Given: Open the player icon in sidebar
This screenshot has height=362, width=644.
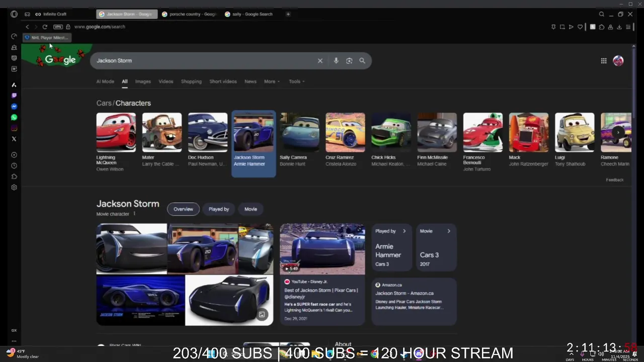Looking at the screenshot, I should 14,155.
